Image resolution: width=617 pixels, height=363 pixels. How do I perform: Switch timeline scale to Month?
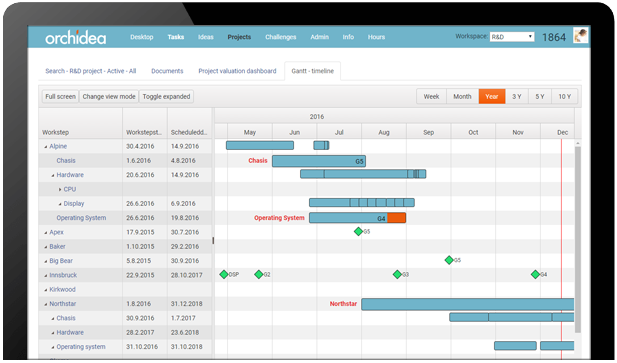pyautogui.click(x=462, y=96)
